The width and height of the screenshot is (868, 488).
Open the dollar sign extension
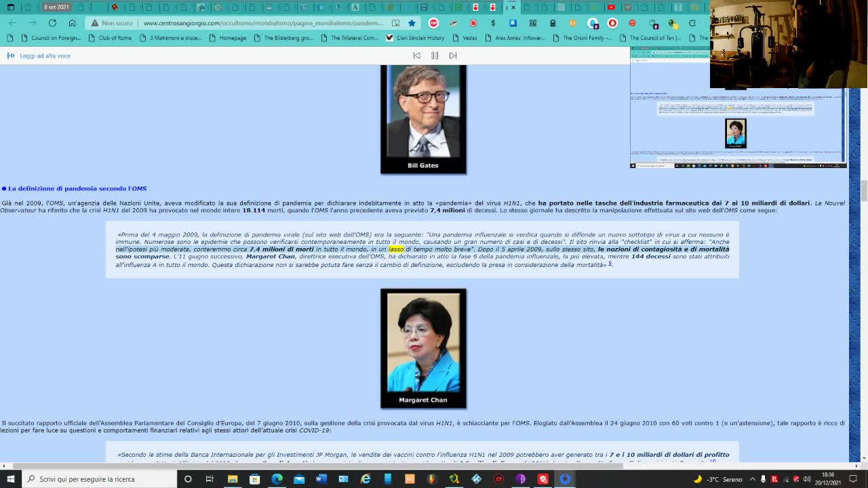493,23
